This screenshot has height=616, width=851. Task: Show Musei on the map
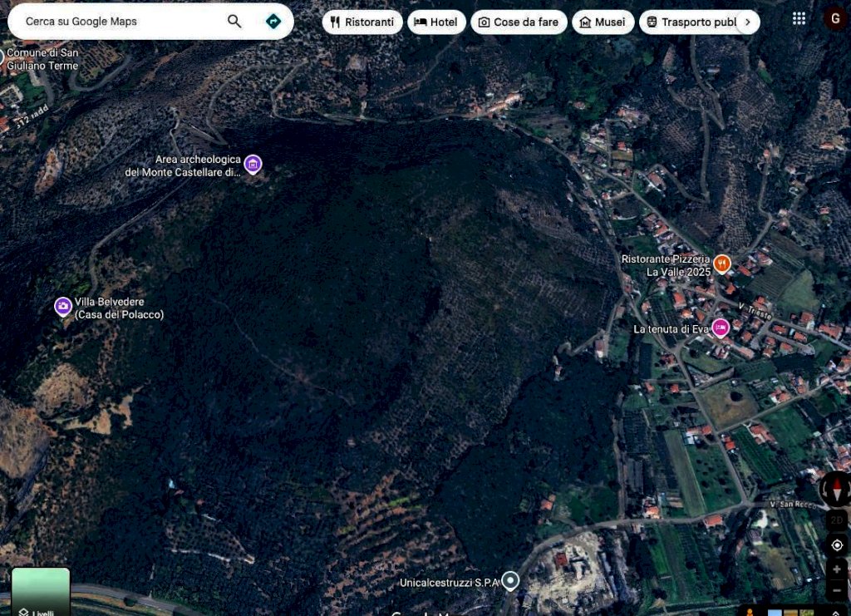[x=603, y=22]
